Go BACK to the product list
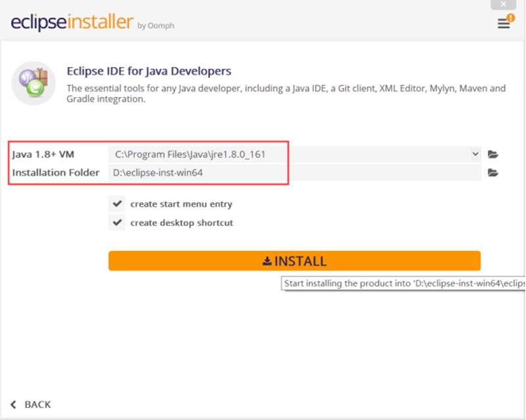Image resolution: width=526 pixels, height=420 pixels. tap(31, 405)
